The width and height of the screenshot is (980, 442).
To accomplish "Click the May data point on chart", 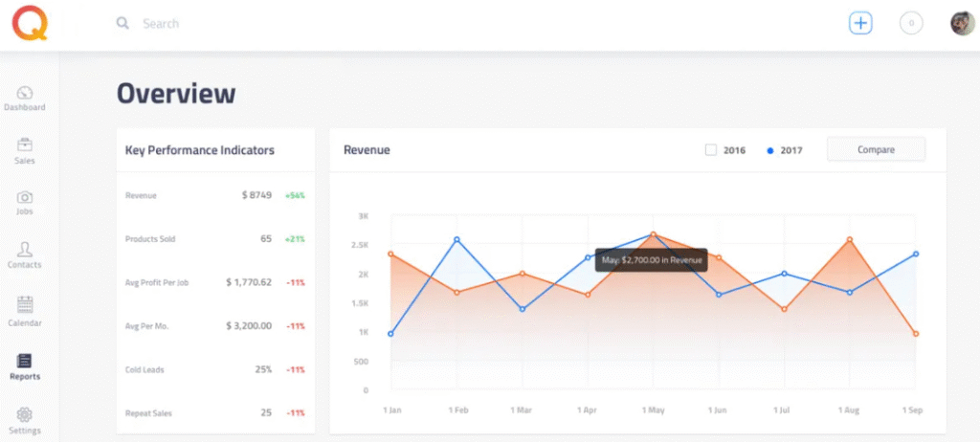I will pyautogui.click(x=654, y=233).
